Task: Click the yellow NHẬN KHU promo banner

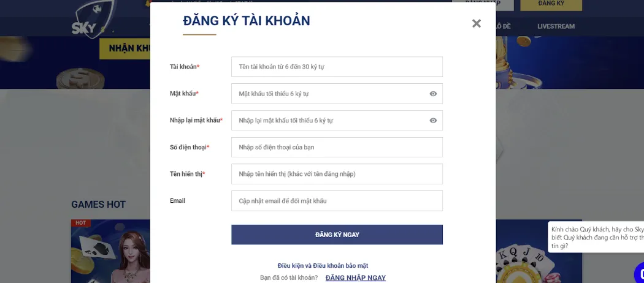Action: [125, 48]
